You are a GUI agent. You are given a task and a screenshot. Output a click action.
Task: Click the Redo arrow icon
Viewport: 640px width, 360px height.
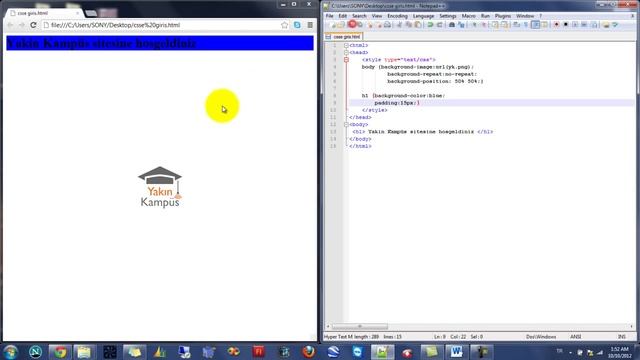pos(440,25)
